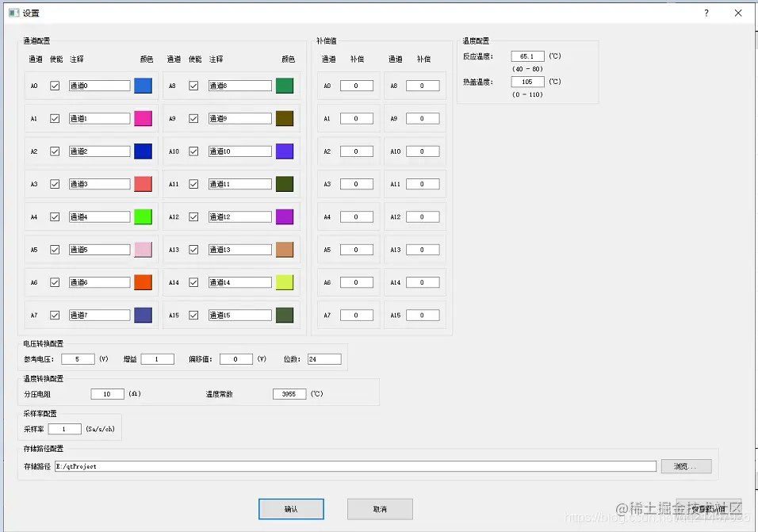758x532 pixels.
Task: Toggle the A3 channel enable checkbox
Action: 55,183
